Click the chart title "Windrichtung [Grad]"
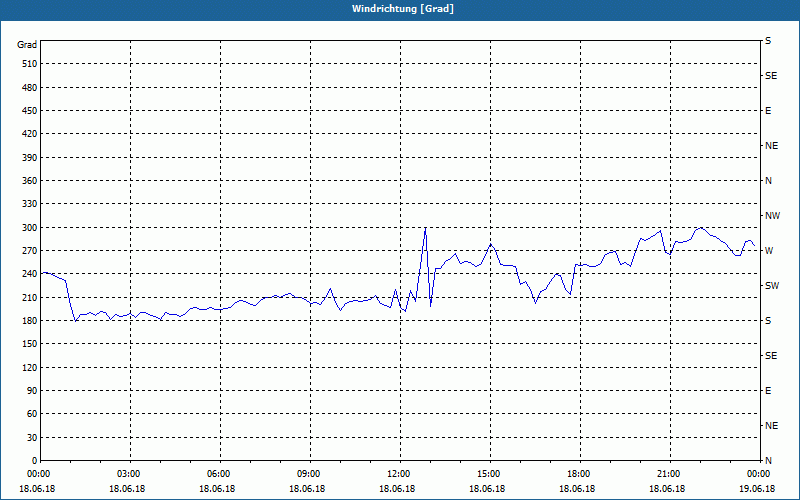Image resolution: width=800 pixels, height=500 pixels. coord(403,9)
